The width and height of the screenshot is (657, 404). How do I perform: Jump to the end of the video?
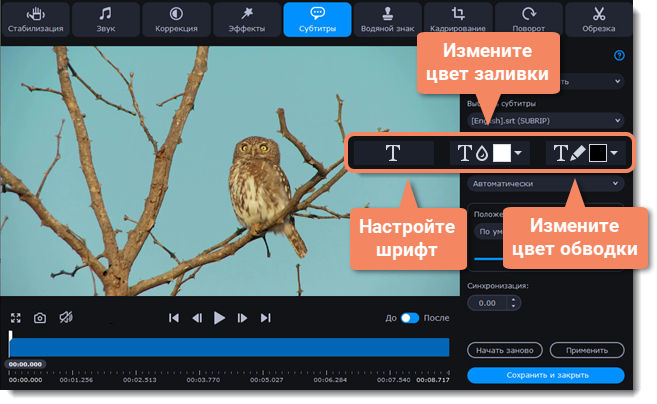click(265, 318)
